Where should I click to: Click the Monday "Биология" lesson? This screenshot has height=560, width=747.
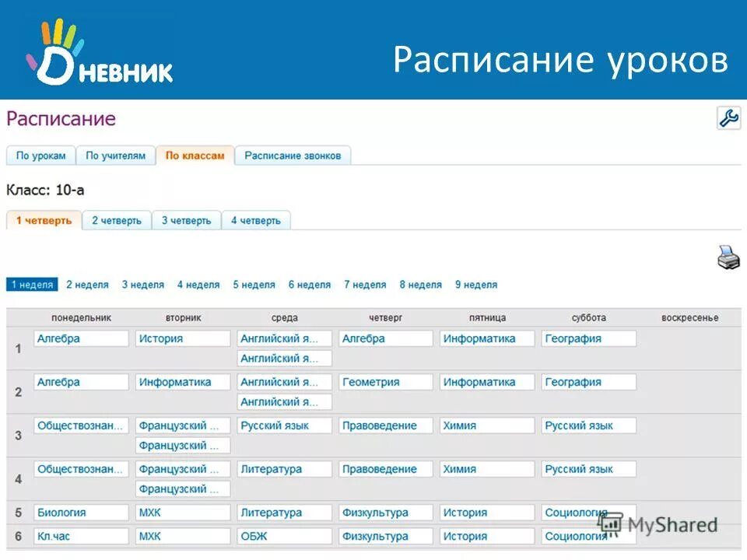pyautogui.click(x=80, y=513)
